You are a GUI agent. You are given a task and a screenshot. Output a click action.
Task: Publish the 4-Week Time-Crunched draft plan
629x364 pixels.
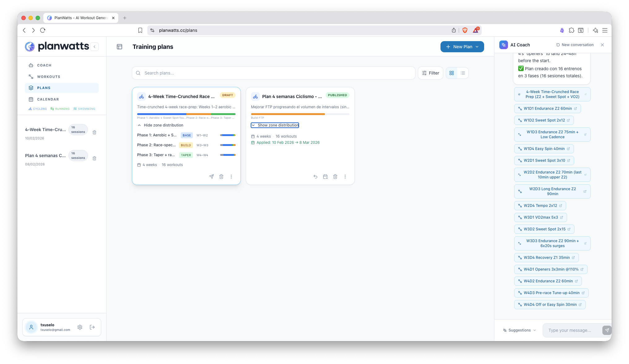click(x=211, y=177)
